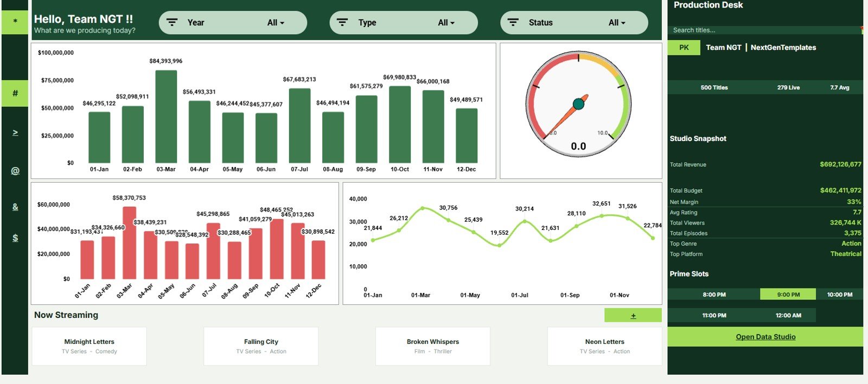This screenshot has height=384, width=868.
Task: Click the asterisk sidebar icon
Action: 15,22
